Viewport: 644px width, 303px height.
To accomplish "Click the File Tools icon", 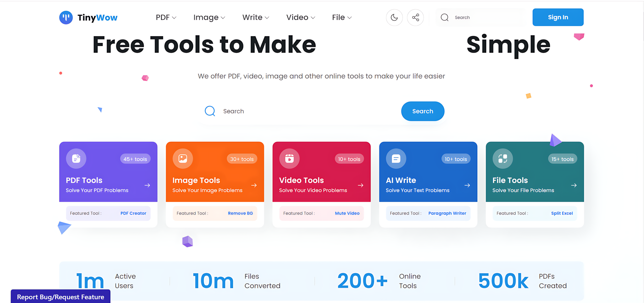I will point(502,159).
